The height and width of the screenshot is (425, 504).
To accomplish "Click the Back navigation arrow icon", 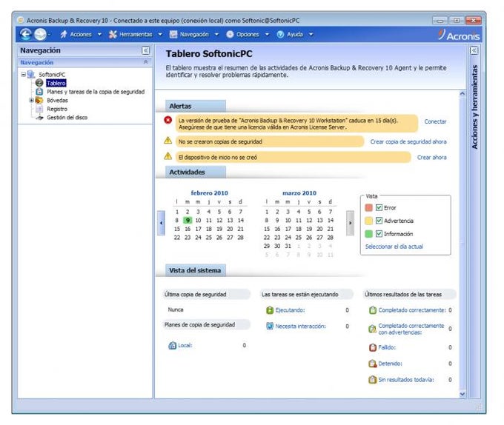I will point(26,34).
